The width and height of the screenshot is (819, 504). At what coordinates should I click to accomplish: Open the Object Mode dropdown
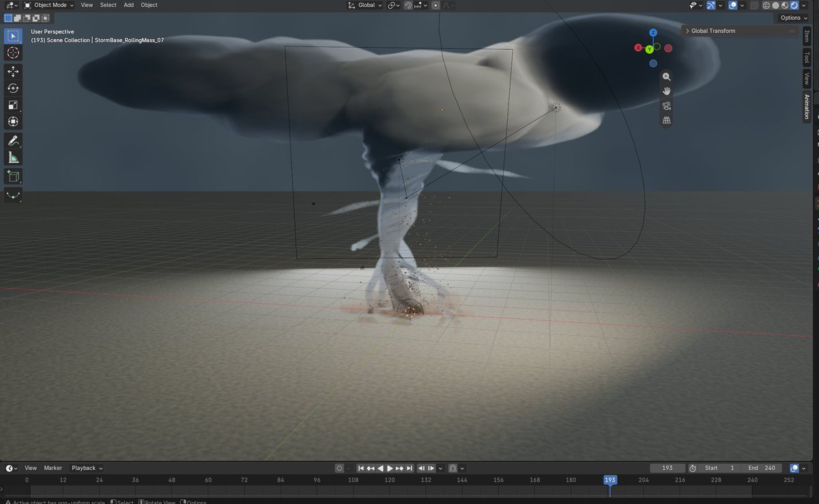49,5
